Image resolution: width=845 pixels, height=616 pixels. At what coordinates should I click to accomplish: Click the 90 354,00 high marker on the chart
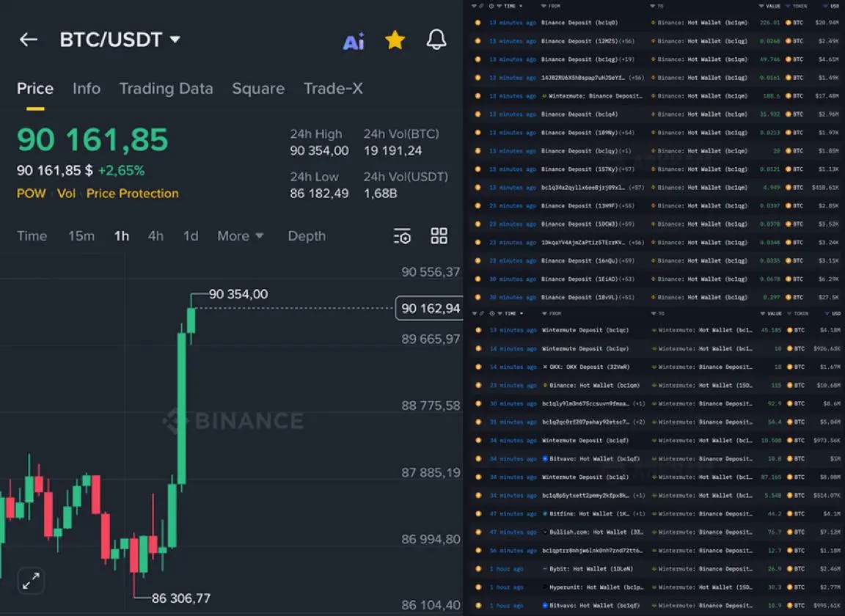[238, 294]
